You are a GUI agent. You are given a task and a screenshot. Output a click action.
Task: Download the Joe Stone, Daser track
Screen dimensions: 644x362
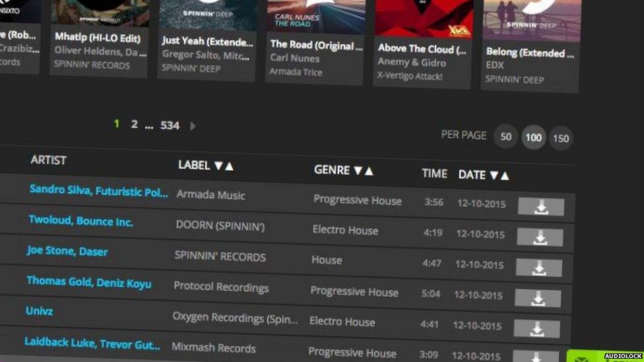tap(539, 268)
